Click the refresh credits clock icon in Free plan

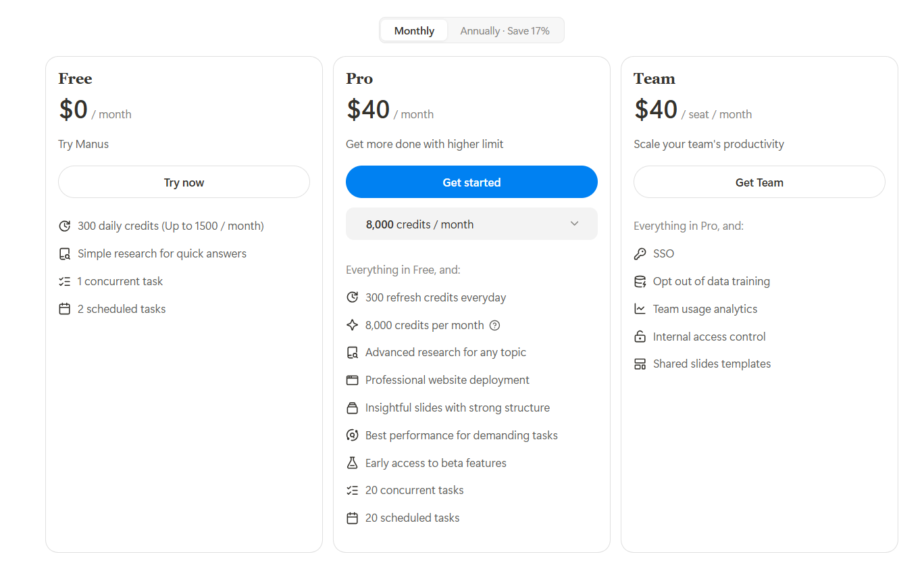click(x=65, y=225)
